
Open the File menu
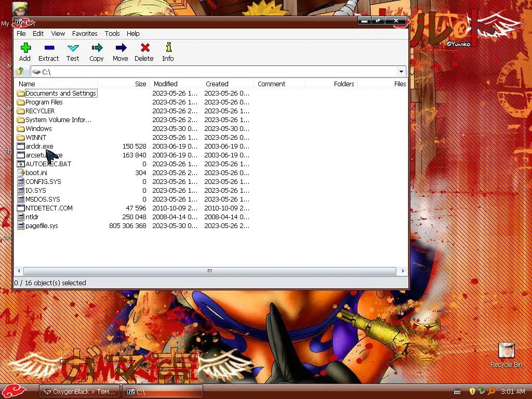(21, 34)
